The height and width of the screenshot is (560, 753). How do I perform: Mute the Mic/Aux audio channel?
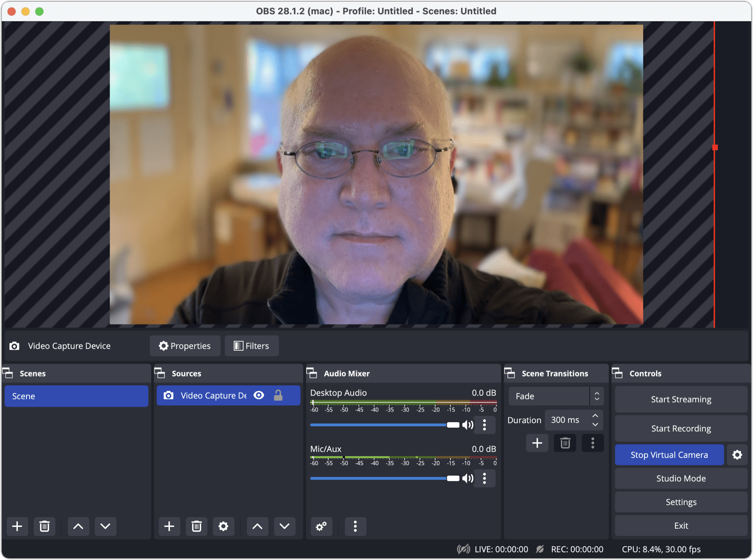coord(468,478)
